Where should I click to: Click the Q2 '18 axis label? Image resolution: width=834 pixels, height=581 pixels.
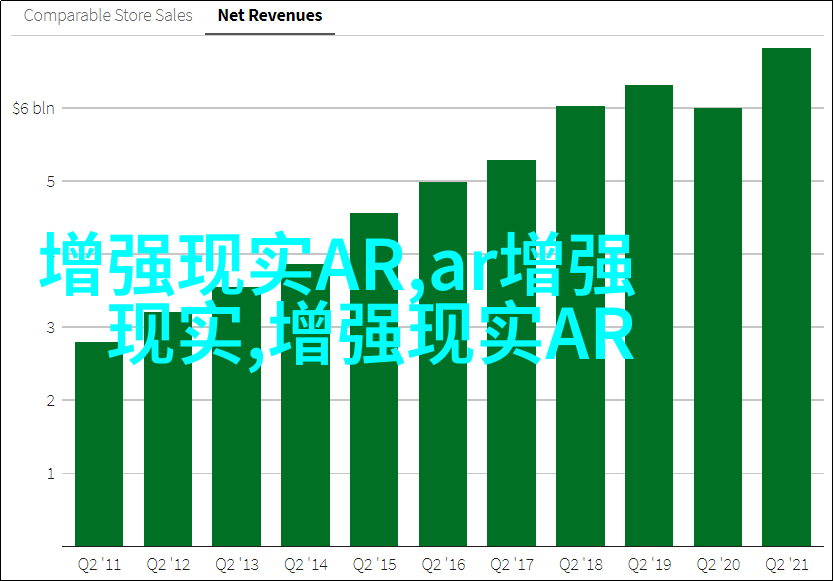coord(580,565)
